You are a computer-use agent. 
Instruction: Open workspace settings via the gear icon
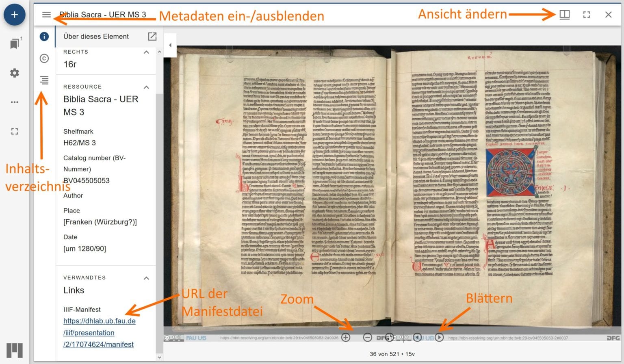15,73
